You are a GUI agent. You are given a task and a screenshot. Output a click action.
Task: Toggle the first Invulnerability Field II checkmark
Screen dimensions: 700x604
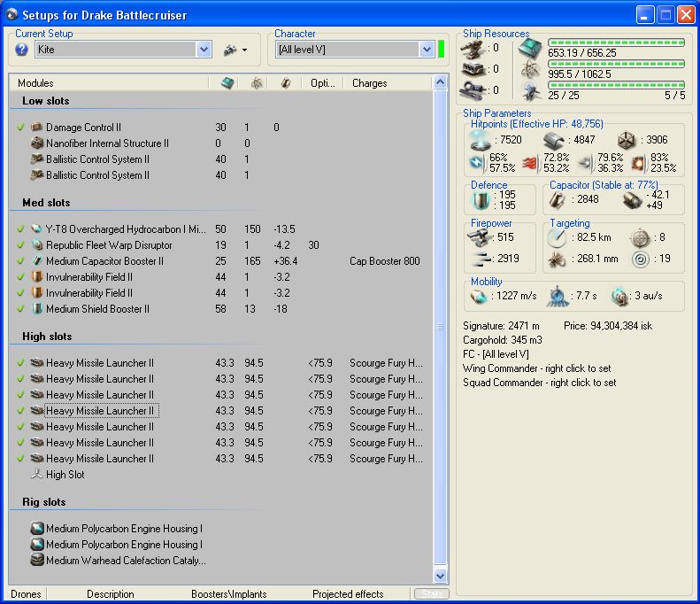20,277
